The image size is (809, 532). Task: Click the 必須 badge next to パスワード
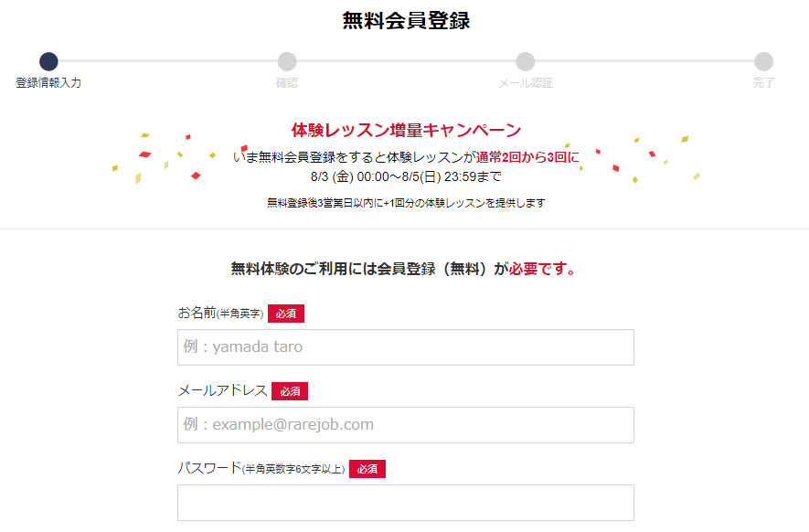[367, 469]
